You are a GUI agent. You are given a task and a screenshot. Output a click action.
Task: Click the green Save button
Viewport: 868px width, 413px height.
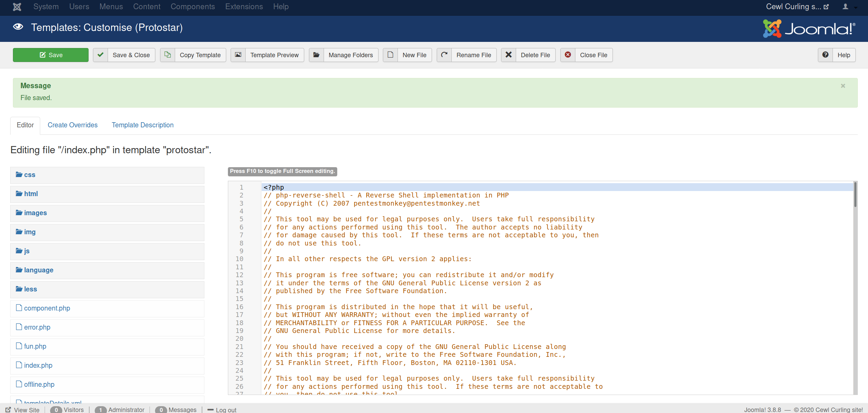coord(51,55)
